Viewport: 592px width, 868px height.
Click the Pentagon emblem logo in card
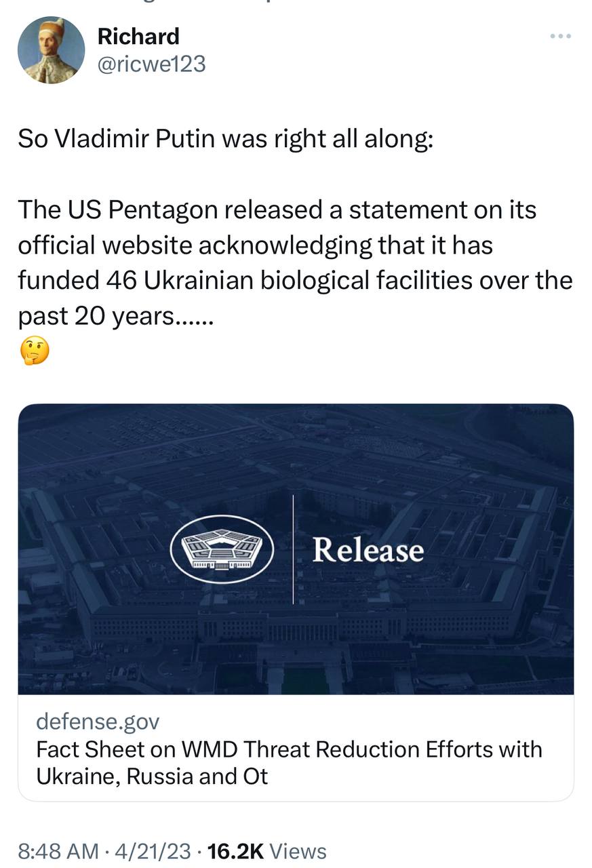(221, 549)
